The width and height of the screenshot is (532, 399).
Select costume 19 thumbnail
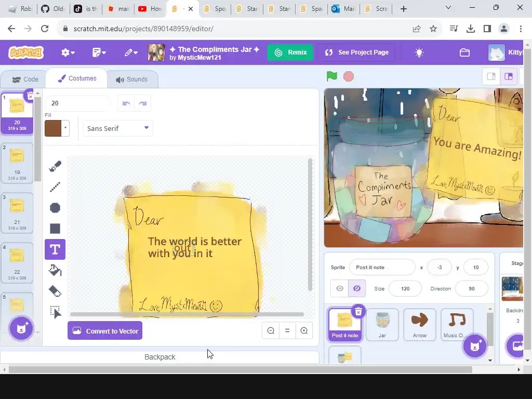[17, 164]
